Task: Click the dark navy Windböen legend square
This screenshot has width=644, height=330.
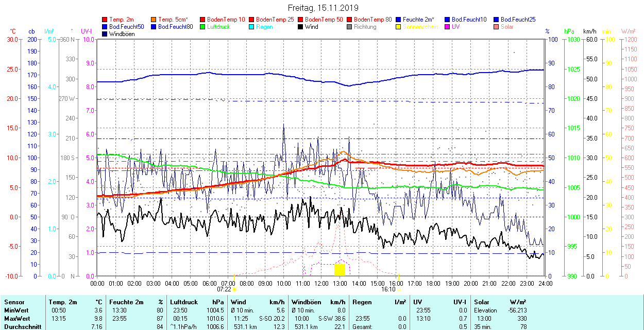Action: [x=105, y=34]
